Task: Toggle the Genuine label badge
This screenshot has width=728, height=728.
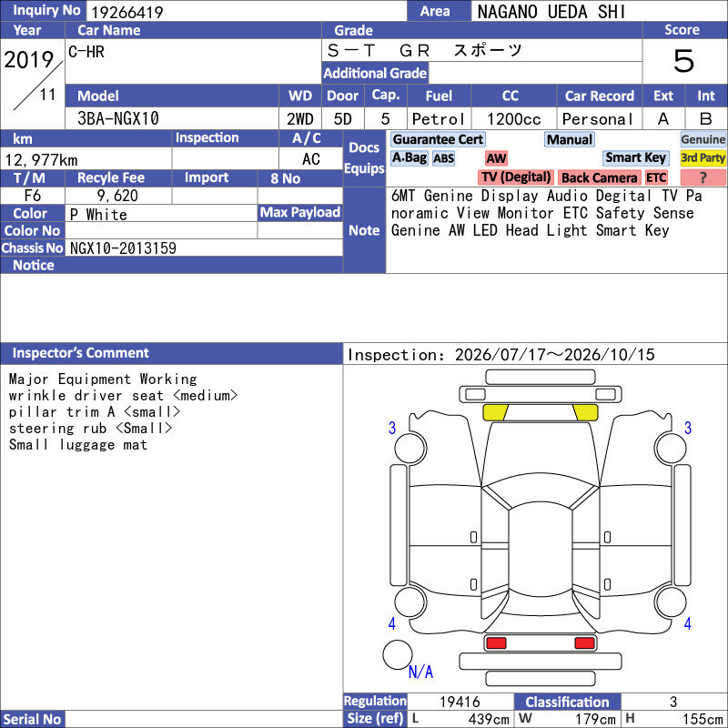Action: pos(703,139)
